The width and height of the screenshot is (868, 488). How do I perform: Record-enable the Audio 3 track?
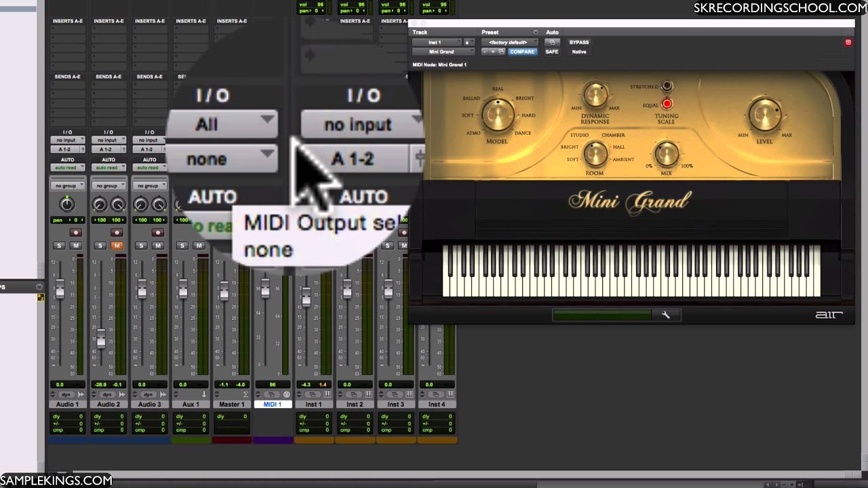(157, 232)
